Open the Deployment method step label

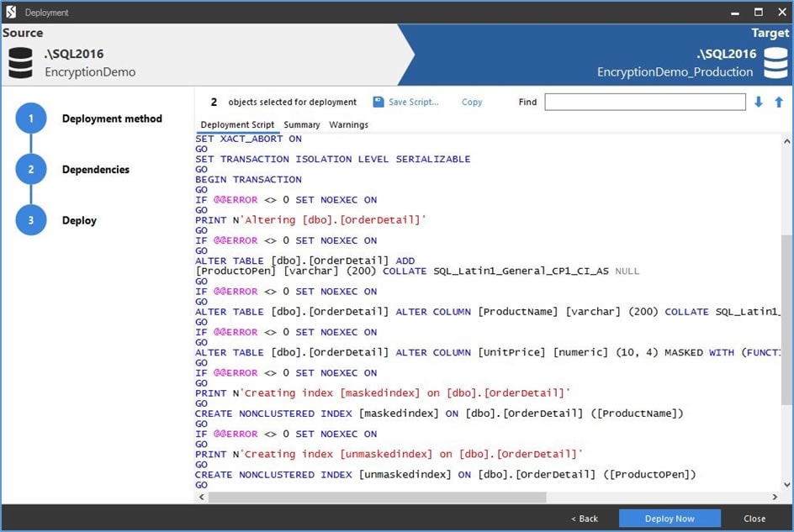click(112, 119)
